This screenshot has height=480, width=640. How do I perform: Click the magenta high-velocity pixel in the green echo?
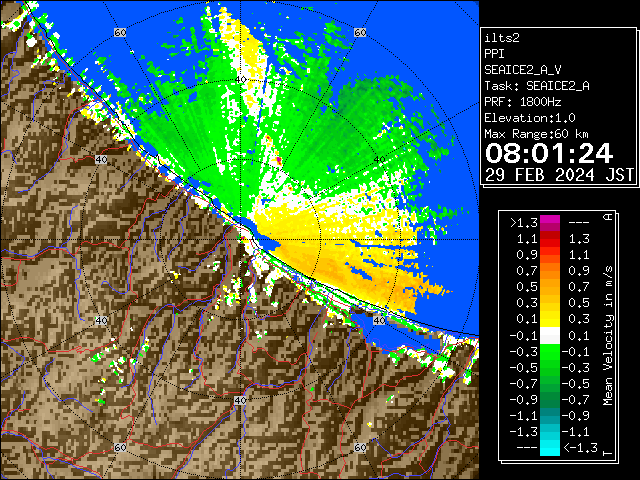click(x=279, y=160)
